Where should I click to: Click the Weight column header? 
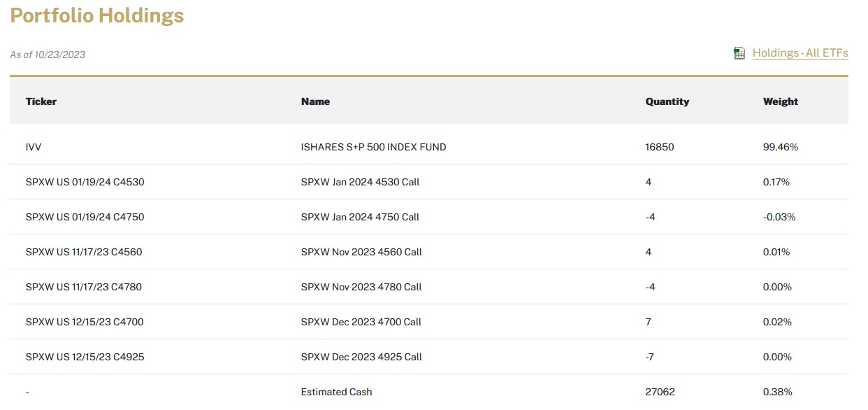(780, 101)
